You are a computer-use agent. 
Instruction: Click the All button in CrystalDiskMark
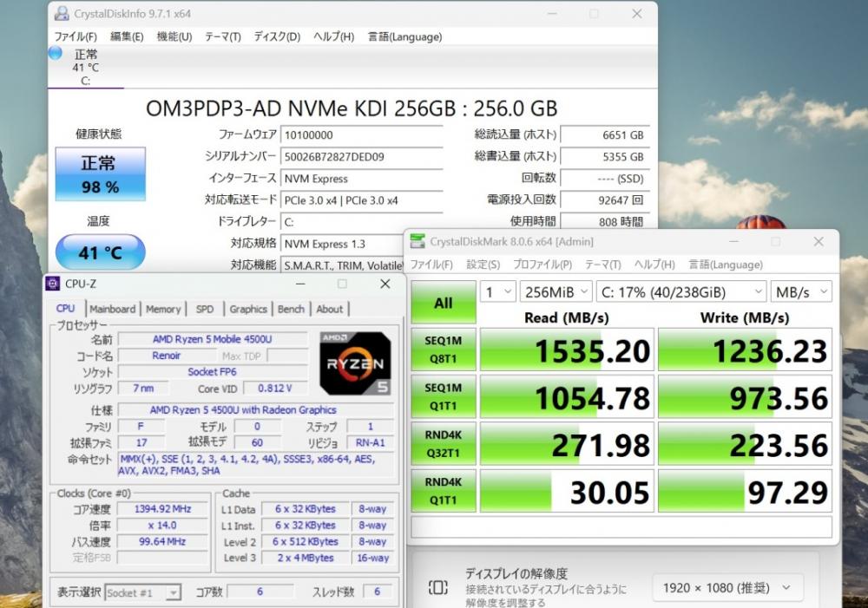click(x=444, y=302)
